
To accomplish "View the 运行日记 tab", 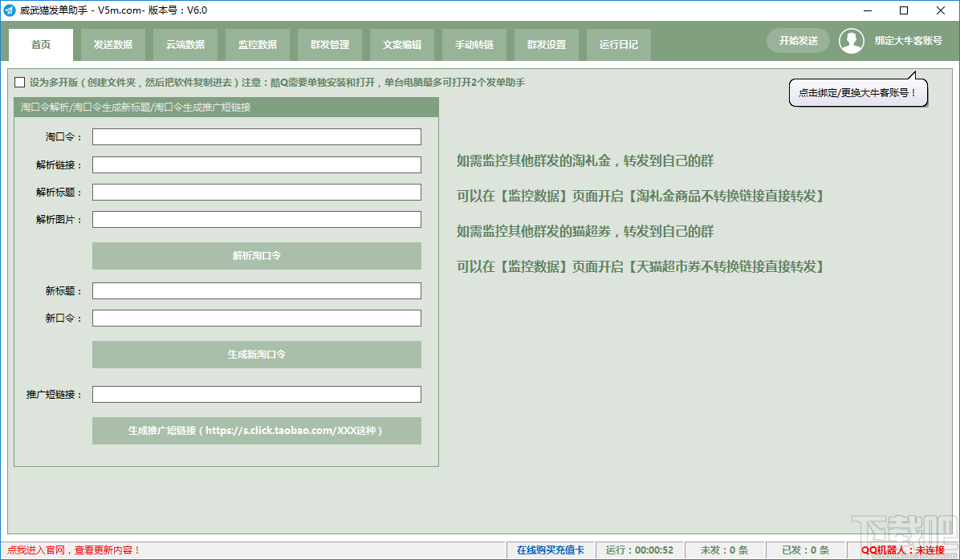I will coord(619,45).
